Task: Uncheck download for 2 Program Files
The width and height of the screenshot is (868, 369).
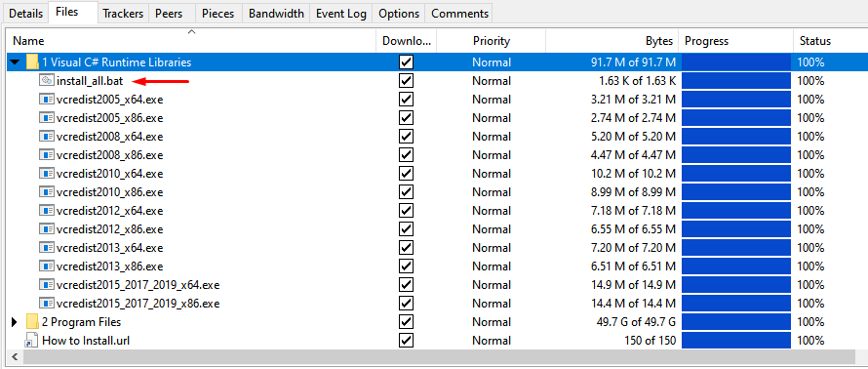Action: (x=407, y=322)
